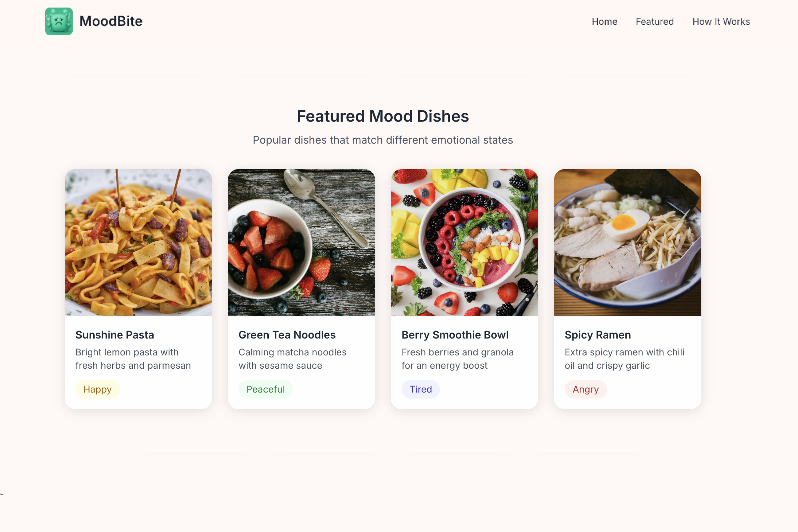Open the Berry Smoothie Bowl title
This screenshot has height=532, width=798.
click(x=455, y=335)
